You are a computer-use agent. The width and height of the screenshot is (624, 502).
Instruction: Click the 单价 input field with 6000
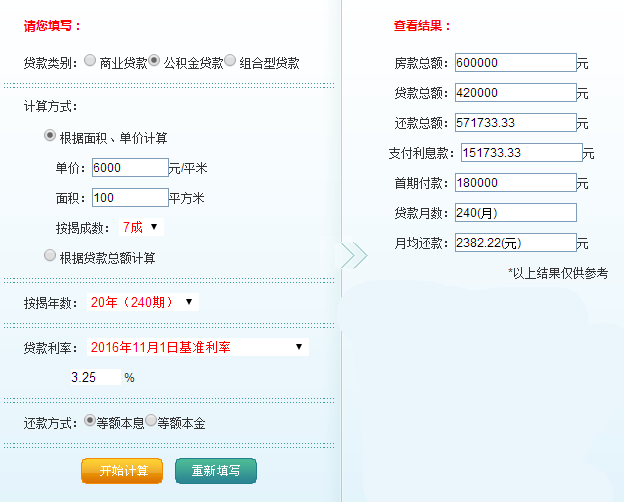(x=130, y=168)
